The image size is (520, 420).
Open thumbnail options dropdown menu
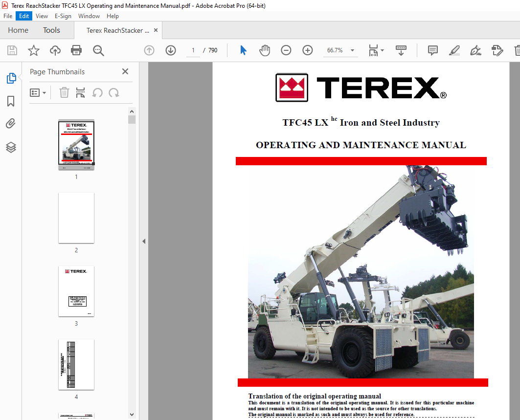[38, 92]
